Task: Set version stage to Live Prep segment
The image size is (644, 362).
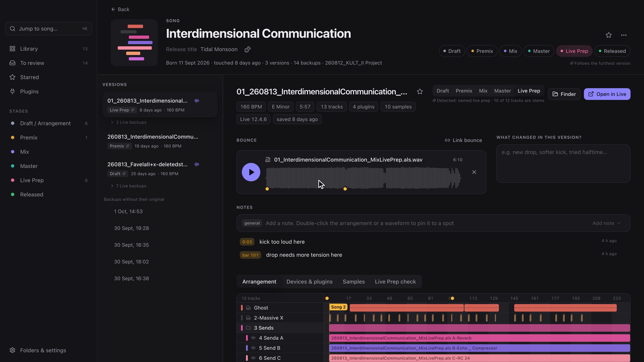Action: [529, 91]
